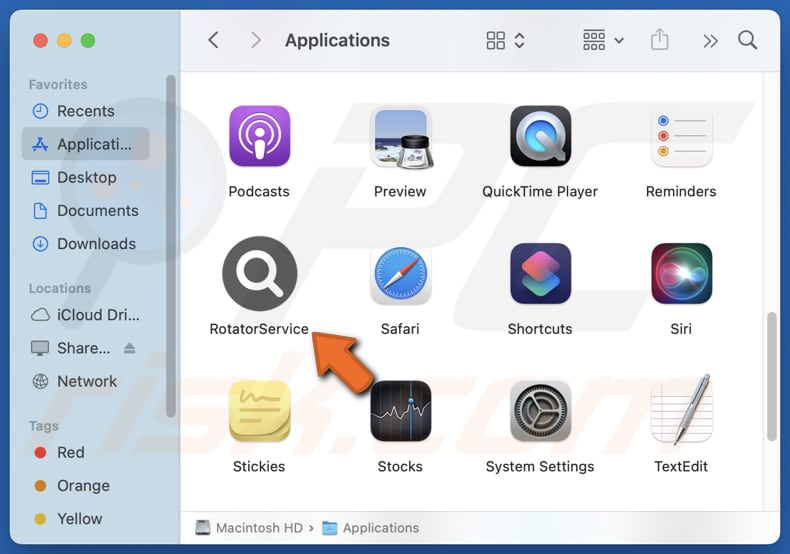Viewport: 790px width, 554px height.
Task: Select the Red tag
Action: click(86, 452)
